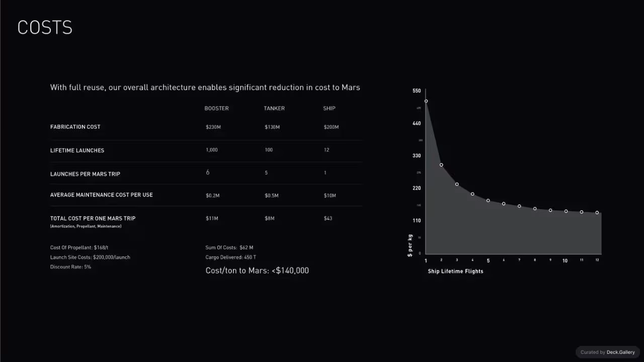644x362 pixels.
Task: Select the "$230M" booster fabrication cost
Action: (213, 127)
